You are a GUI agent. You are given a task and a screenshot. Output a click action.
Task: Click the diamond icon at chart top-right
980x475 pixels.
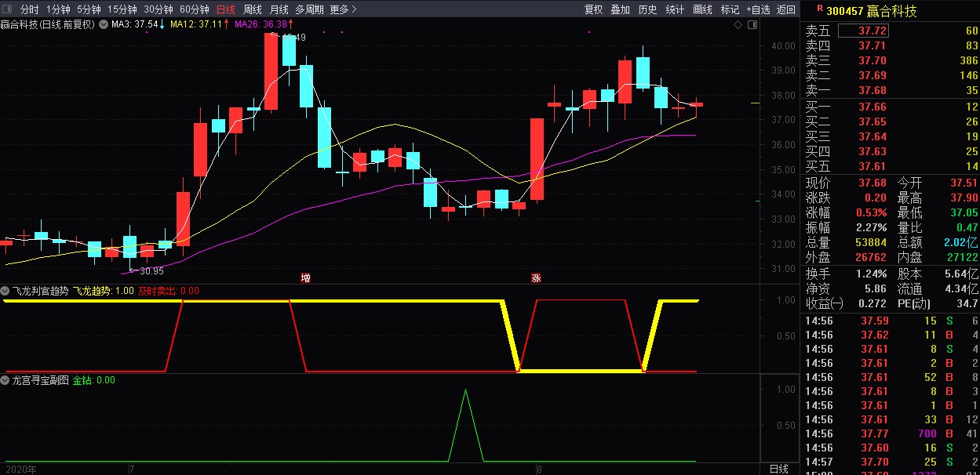tap(738, 25)
